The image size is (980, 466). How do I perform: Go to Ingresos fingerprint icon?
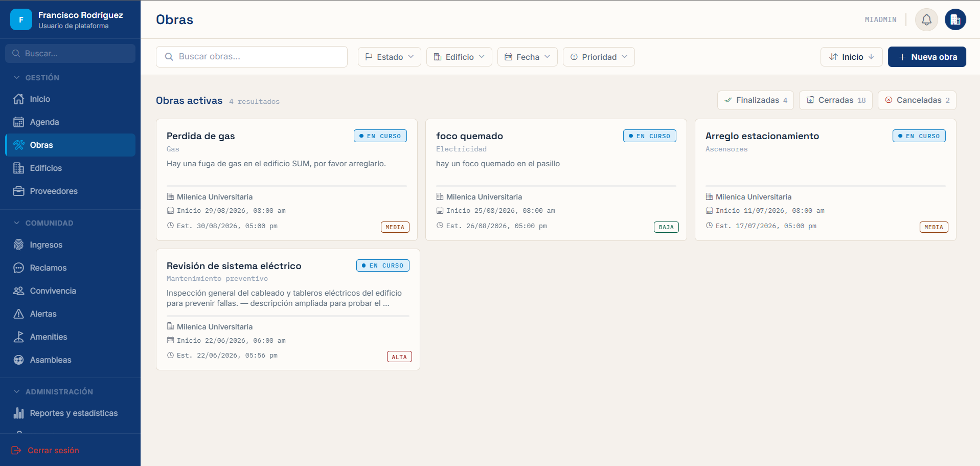click(18, 245)
